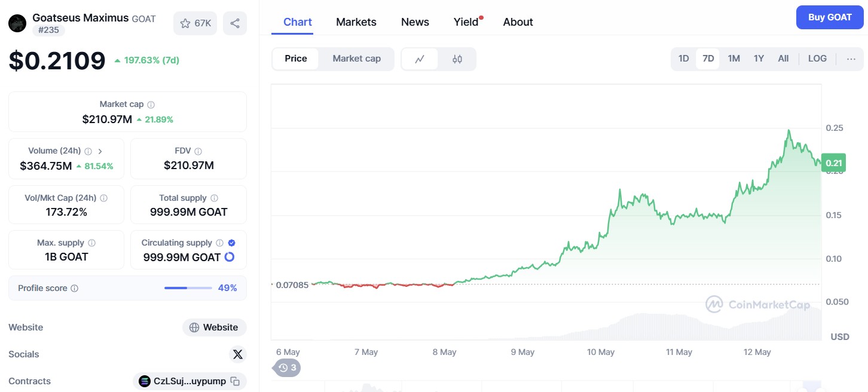Select the candlestick chart icon

click(457, 59)
